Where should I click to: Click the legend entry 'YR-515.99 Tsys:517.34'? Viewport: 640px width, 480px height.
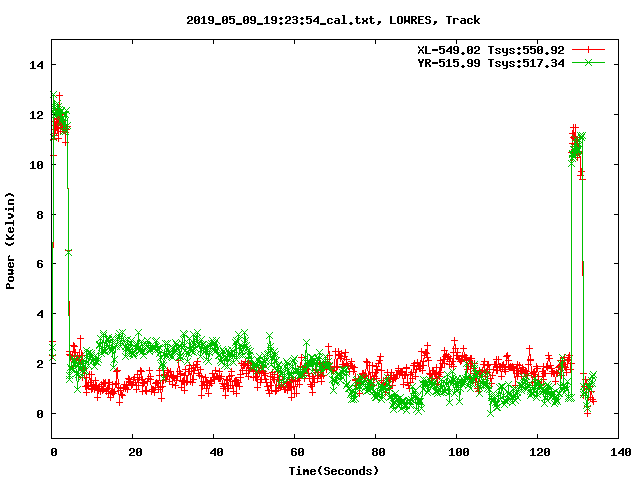click(491, 63)
